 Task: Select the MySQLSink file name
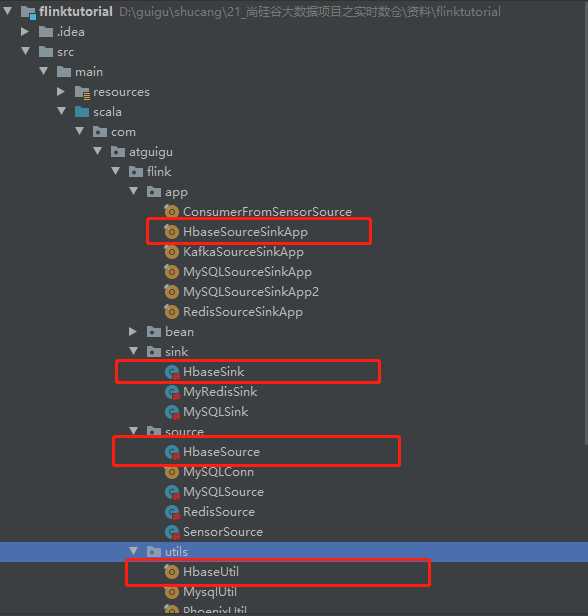click(216, 412)
